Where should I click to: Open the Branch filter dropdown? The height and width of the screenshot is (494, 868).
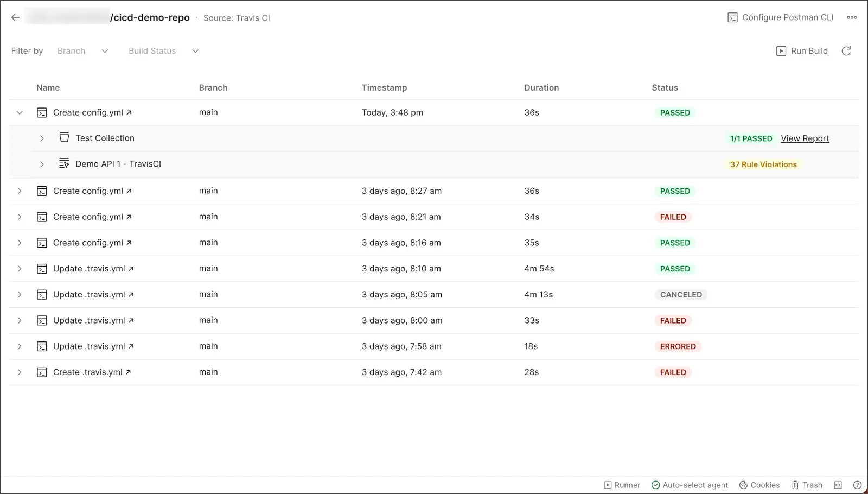[82, 51]
